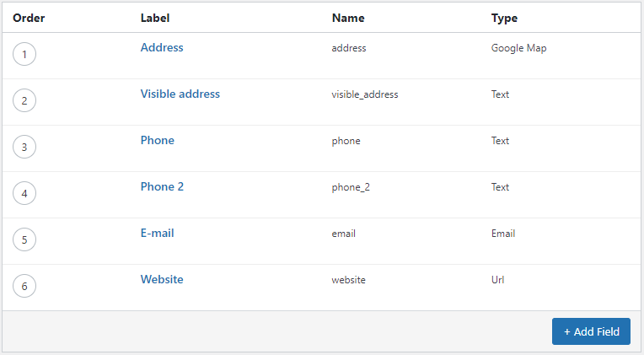Click the order circle numbered 6
The width and height of the screenshot is (644, 355).
24,286
